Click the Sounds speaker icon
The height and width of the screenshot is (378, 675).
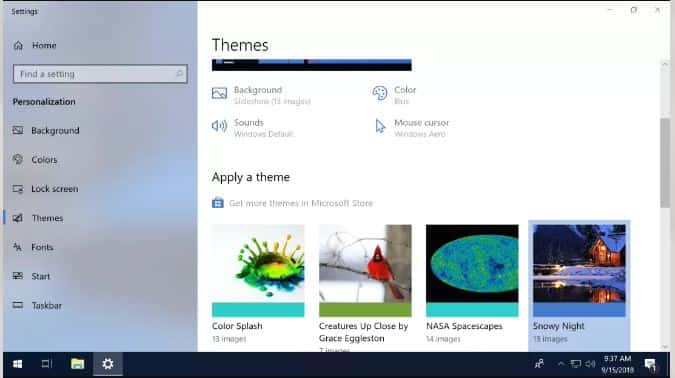tap(219, 126)
